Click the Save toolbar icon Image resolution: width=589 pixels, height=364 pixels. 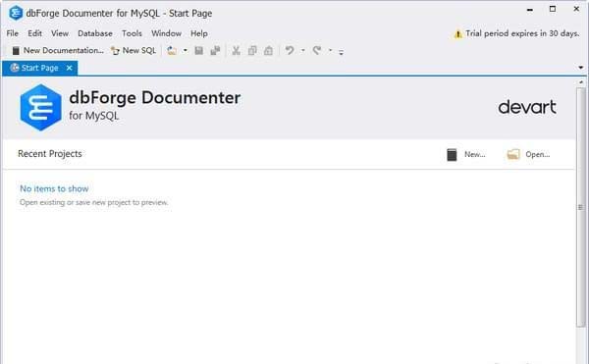click(198, 50)
